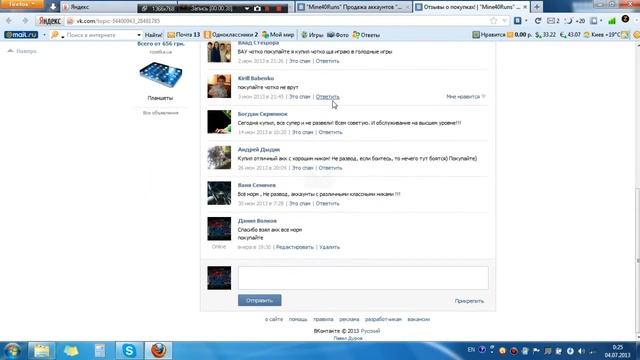Open the Почта 13 mail link

tap(184, 35)
